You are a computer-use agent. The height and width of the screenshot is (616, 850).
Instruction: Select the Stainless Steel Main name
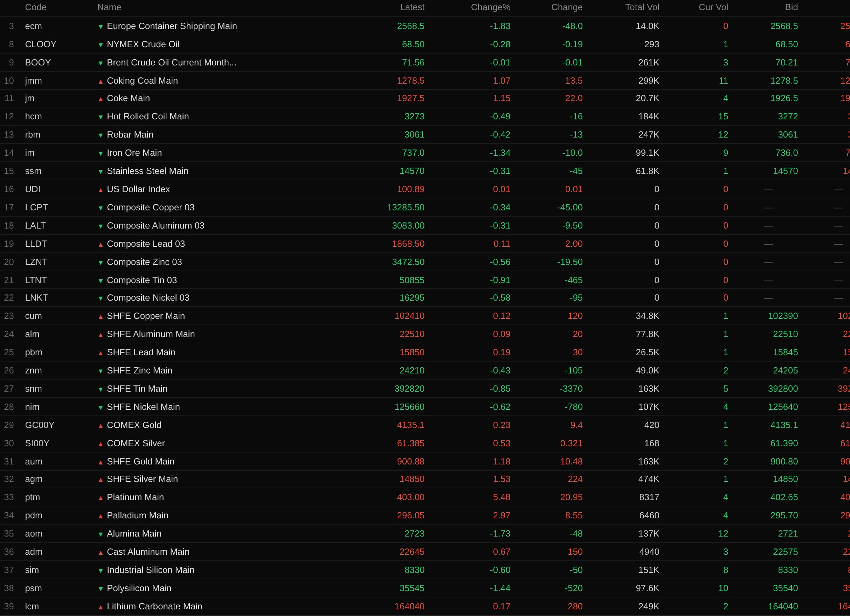pyautogui.click(x=148, y=171)
